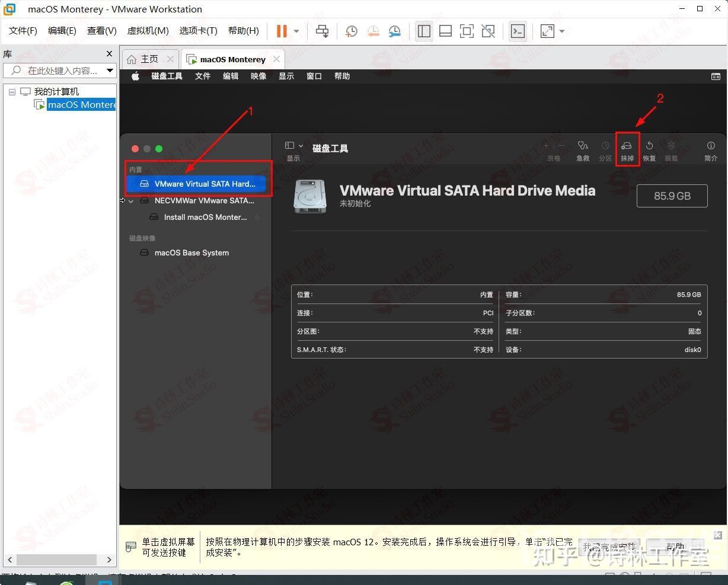Toggle the tab thumbnail bar
Screen dimensions: 728x585
tap(445, 31)
